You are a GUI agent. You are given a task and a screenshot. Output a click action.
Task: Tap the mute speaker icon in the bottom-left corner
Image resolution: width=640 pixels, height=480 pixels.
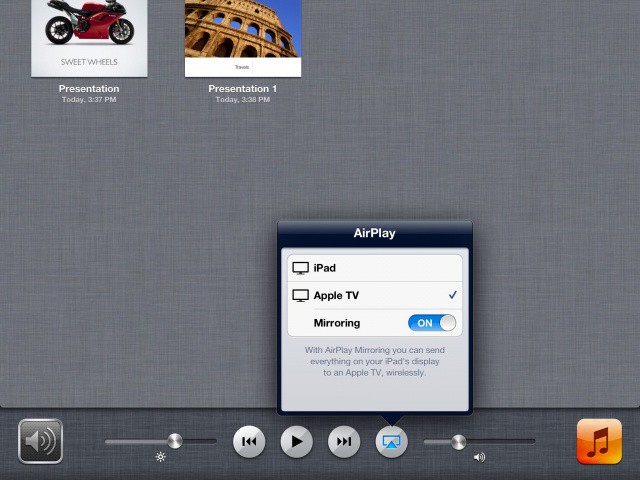[40, 441]
